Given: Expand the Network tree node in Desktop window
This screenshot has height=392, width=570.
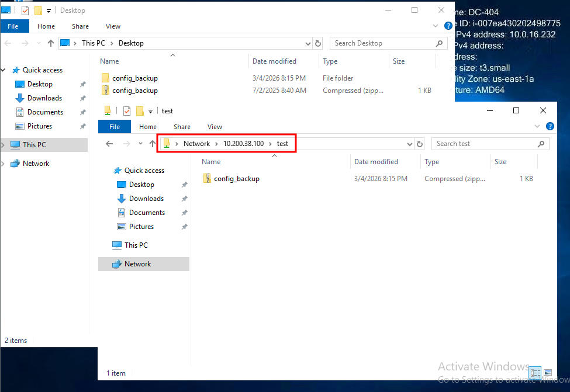Looking at the screenshot, I should (4, 164).
